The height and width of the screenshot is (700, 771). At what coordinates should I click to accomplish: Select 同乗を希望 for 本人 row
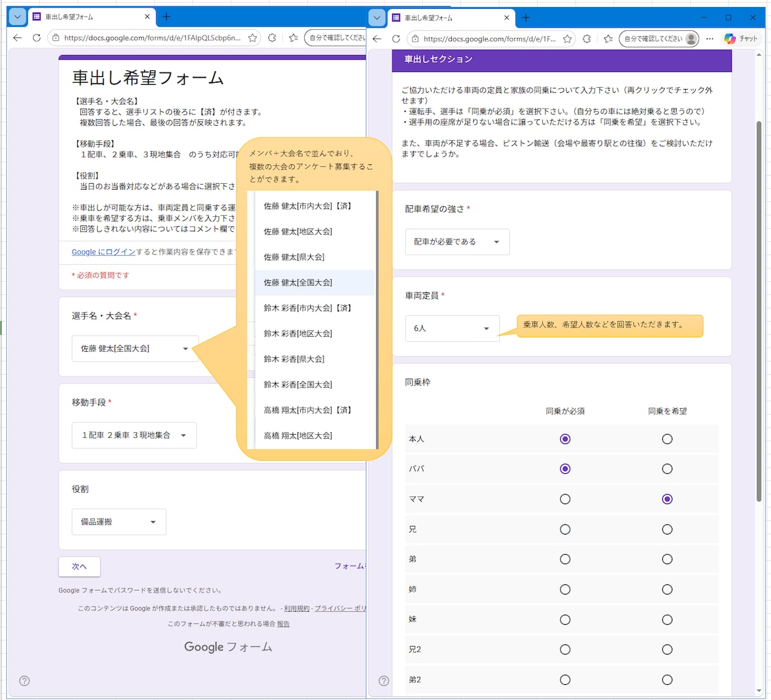(667, 439)
